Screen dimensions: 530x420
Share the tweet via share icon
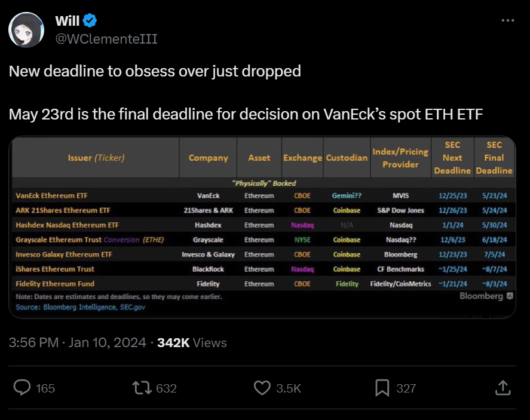coord(503,388)
